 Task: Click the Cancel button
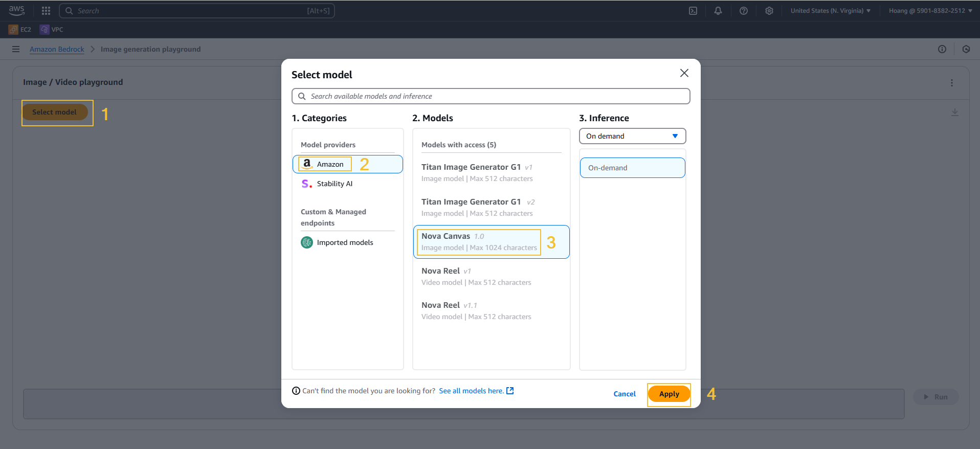click(x=625, y=394)
